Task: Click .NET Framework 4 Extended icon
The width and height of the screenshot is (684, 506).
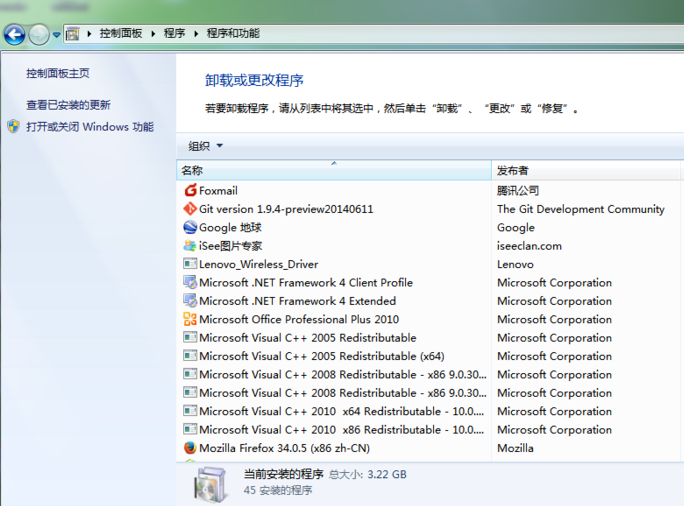Action: pyautogui.click(x=190, y=301)
